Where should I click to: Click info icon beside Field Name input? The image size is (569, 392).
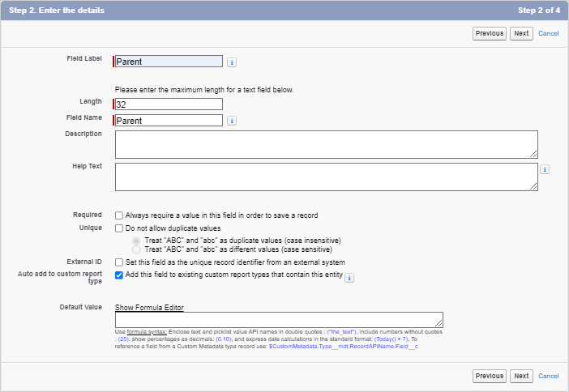click(x=232, y=121)
